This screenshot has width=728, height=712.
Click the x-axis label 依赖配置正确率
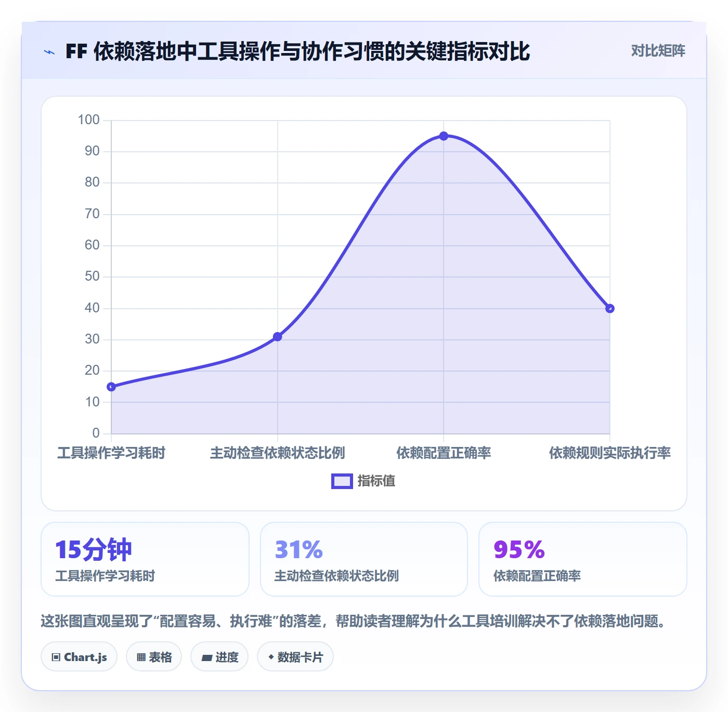[x=444, y=453]
